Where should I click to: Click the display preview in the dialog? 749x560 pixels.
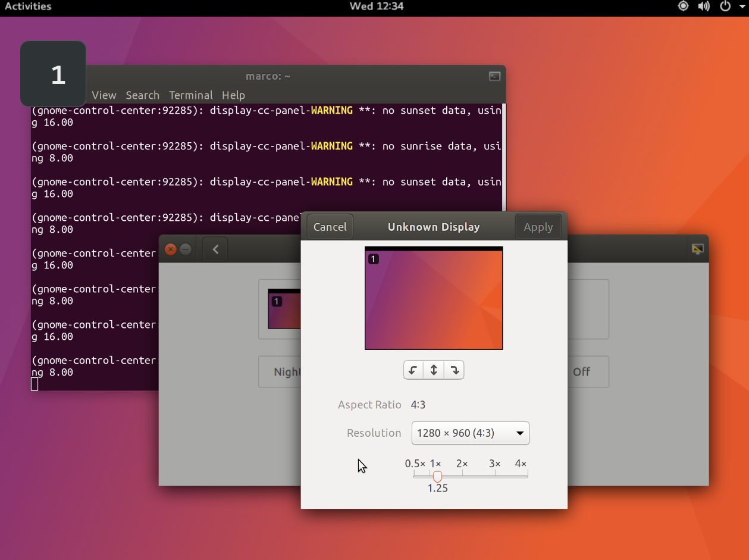[x=434, y=298]
